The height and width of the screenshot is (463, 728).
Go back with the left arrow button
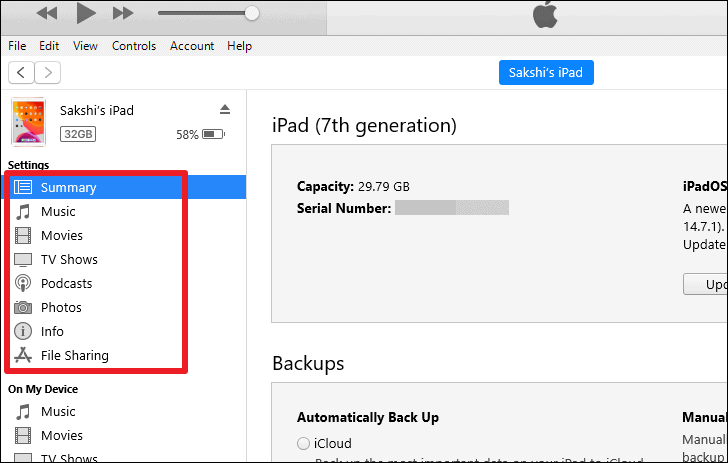(x=21, y=72)
